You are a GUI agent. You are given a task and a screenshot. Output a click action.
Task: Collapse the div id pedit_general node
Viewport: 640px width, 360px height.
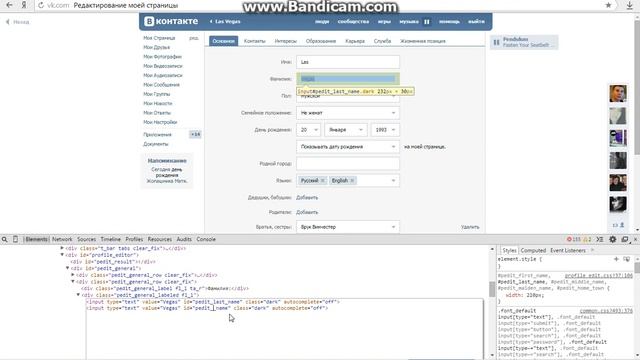pyautogui.click(x=68, y=268)
